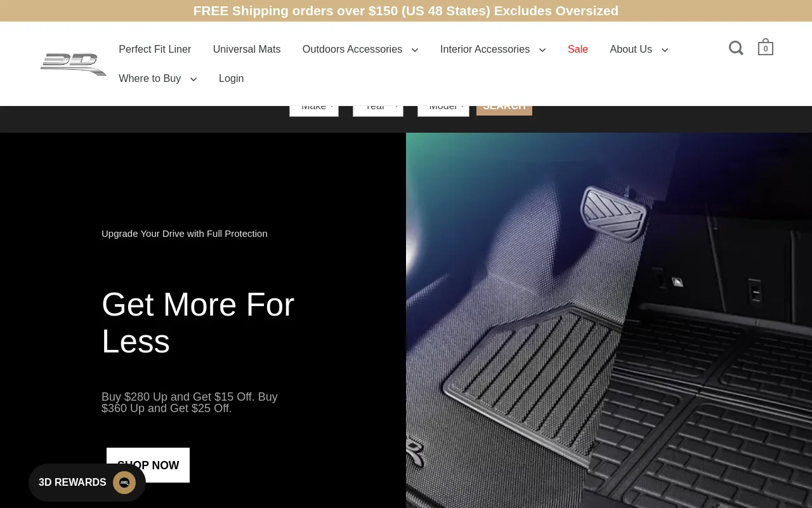
Task: Go to Perfect Fit Liner page
Action: (x=155, y=50)
